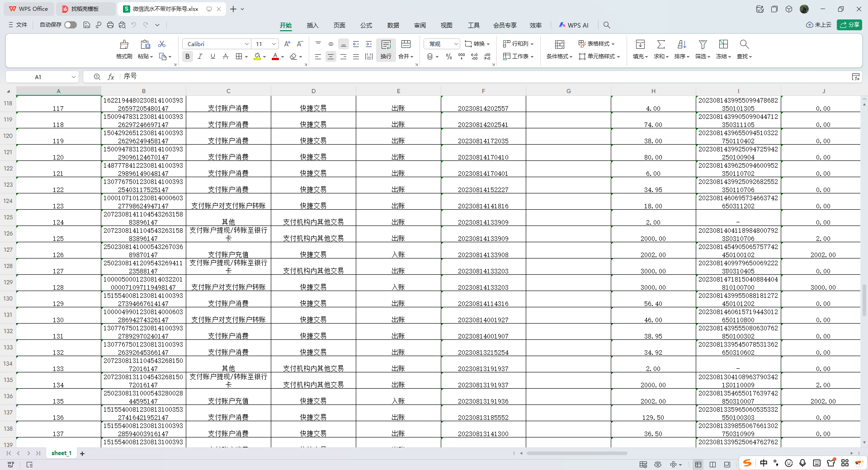Click the Format Painter brush icon
The width and height of the screenshot is (868, 470).
(x=124, y=44)
